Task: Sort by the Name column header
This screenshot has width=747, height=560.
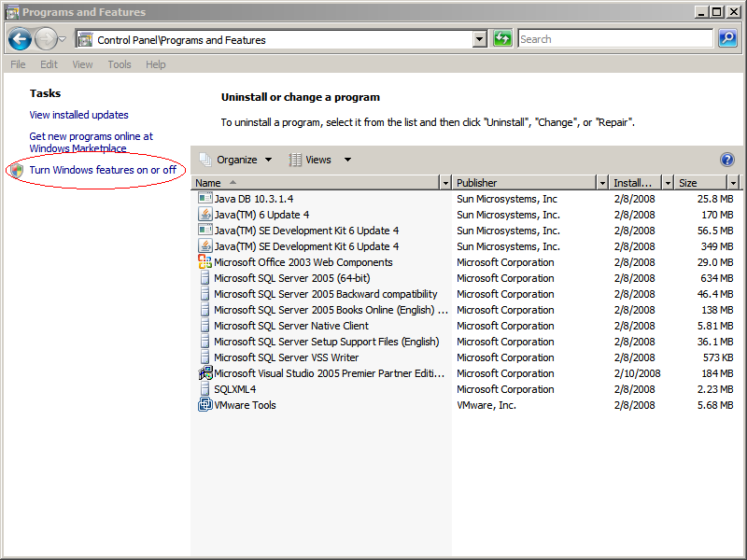Action: pyautogui.click(x=316, y=183)
